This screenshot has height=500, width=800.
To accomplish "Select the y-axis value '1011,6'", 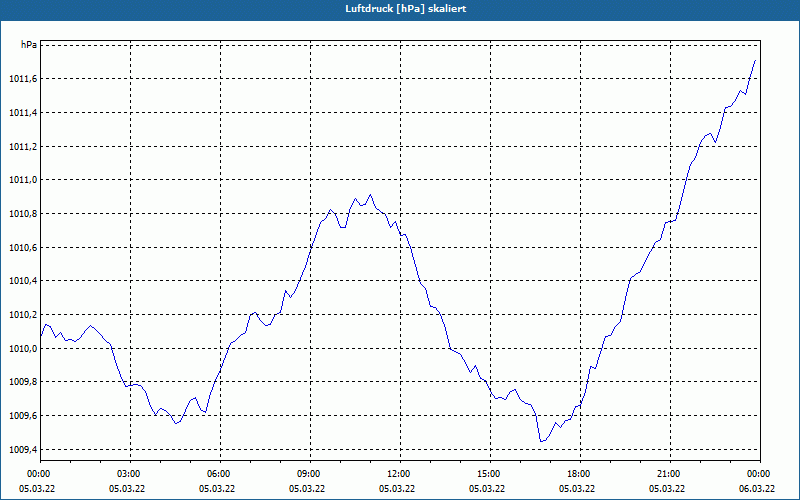I will [x=23, y=79].
